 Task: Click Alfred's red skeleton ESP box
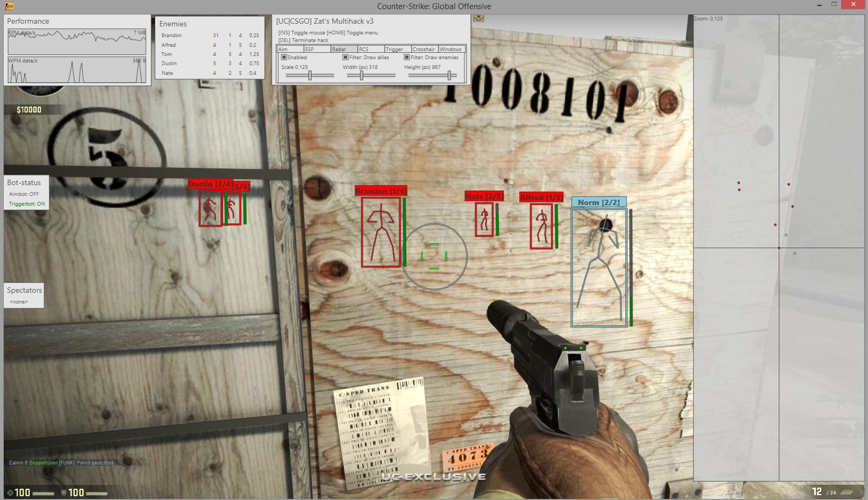coord(541,227)
